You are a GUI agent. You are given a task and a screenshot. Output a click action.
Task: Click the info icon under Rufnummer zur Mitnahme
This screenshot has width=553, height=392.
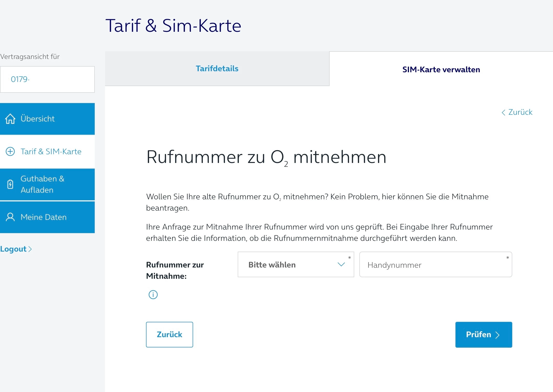pyautogui.click(x=153, y=295)
